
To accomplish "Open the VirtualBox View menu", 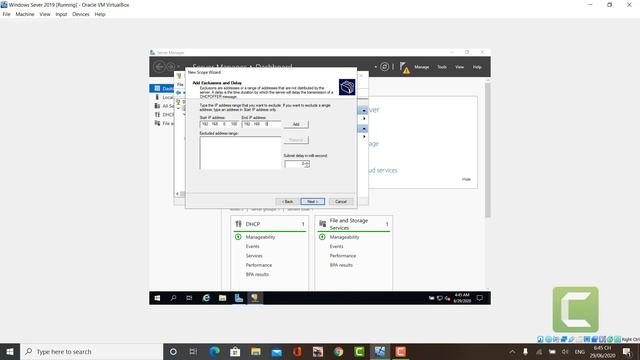I will pos(45,14).
